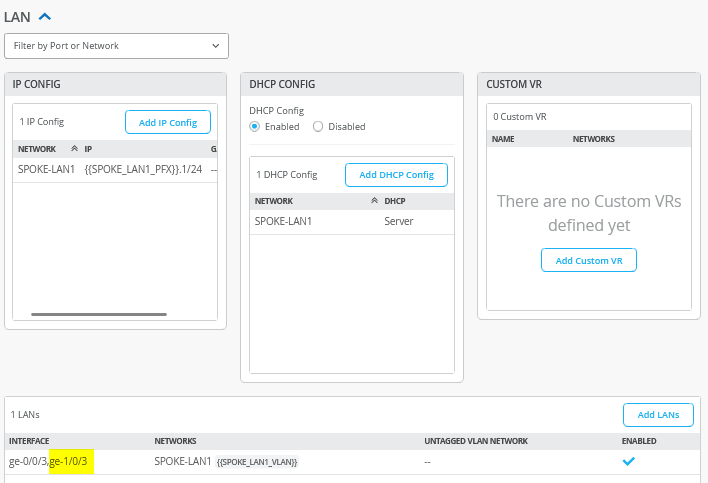Click the UNTAGGED VLAN NETWORK column header
Screen dimensions: 708x483
point(476,441)
